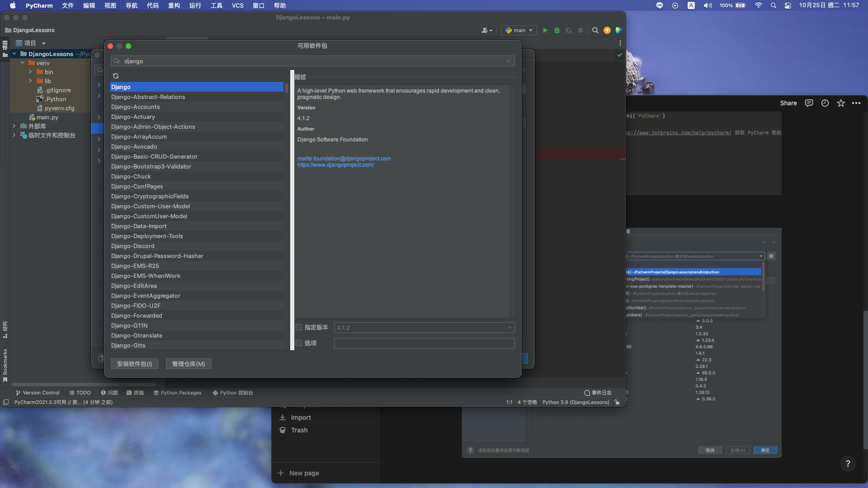
Task: Click the star favorite icon beside Share
Action: [x=841, y=103]
